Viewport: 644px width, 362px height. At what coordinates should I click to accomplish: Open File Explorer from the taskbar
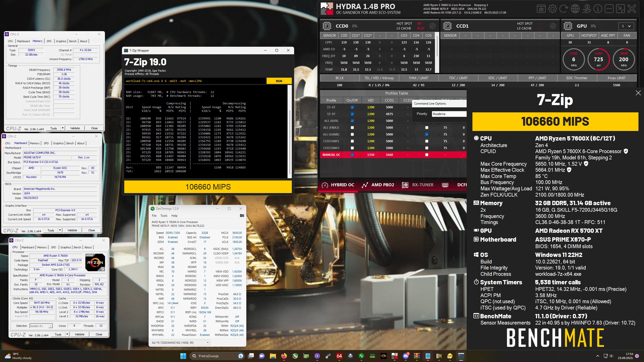(273, 356)
